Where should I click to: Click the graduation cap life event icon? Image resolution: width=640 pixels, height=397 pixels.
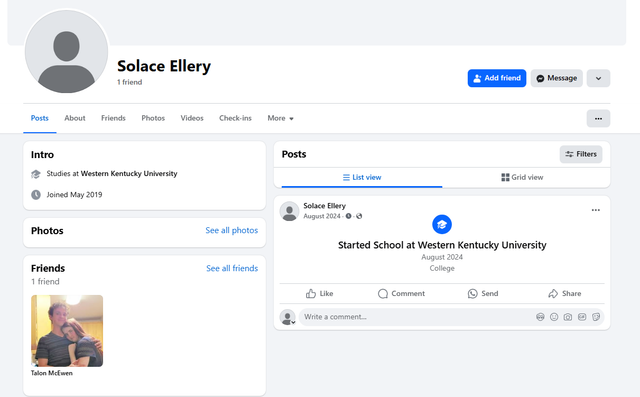pos(442,224)
